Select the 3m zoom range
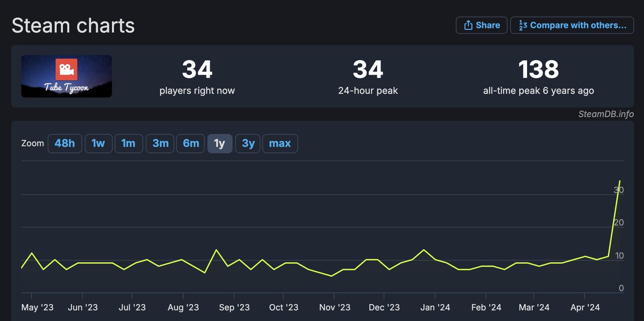The height and width of the screenshot is (321, 644). (x=159, y=143)
